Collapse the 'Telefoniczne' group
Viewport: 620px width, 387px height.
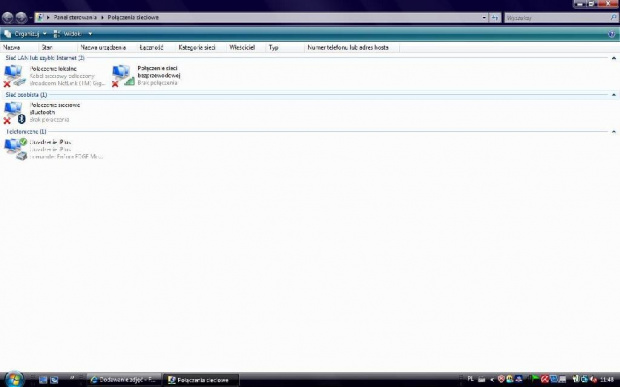click(614, 132)
